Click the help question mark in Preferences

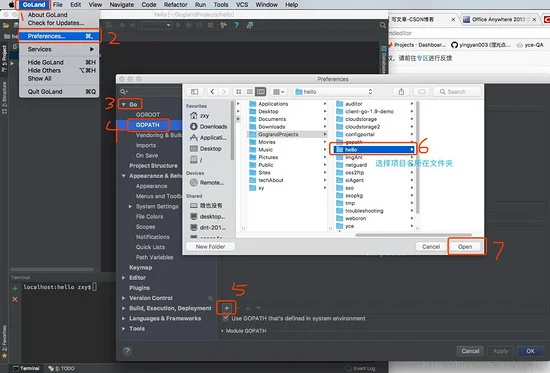pos(127,351)
